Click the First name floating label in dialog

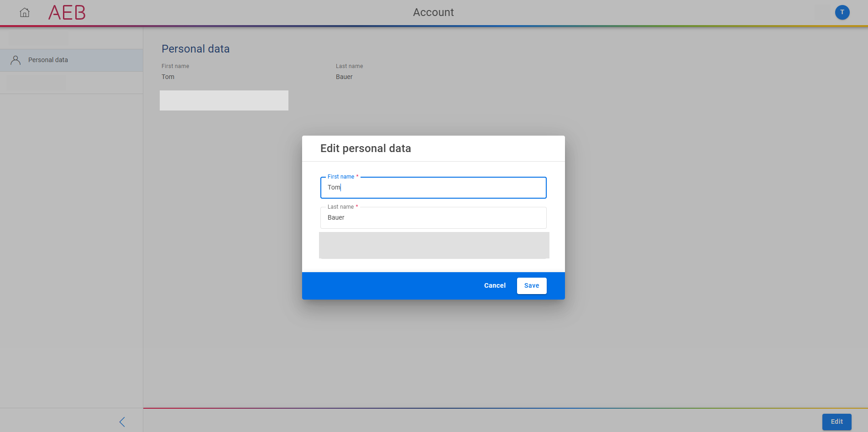pyautogui.click(x=340, y=177)
